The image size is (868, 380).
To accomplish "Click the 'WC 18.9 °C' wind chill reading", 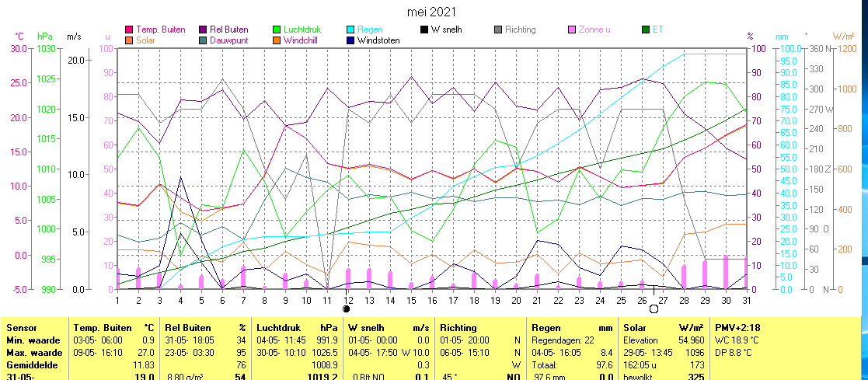I will tap(737, 340).
